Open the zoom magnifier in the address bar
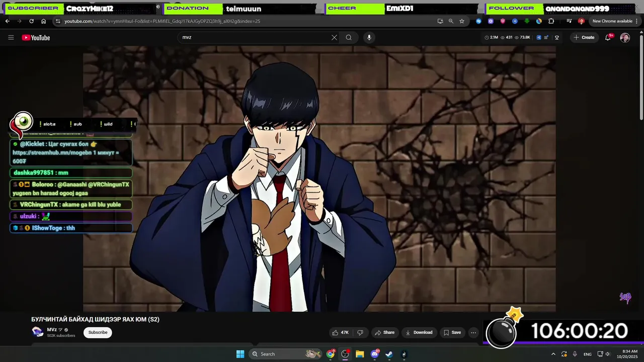The image size is (644, 362). pyautogui.click(x=451, y=21)
